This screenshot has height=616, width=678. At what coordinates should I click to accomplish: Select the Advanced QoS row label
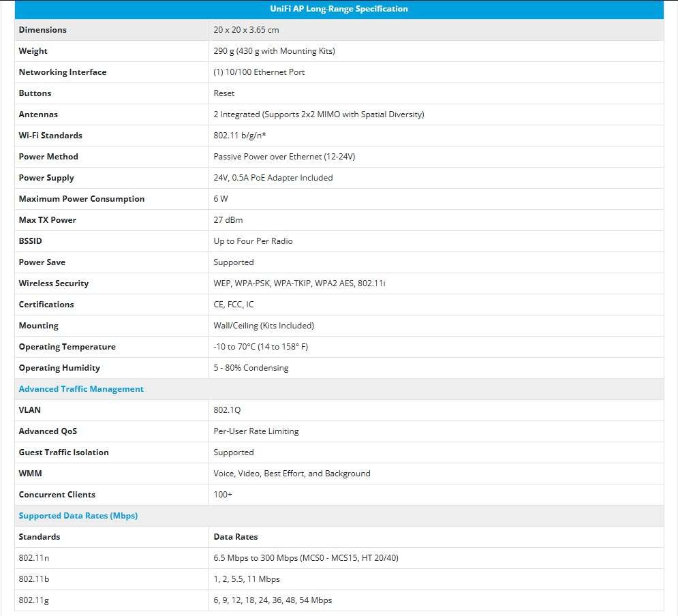click(x=48, y=431)
